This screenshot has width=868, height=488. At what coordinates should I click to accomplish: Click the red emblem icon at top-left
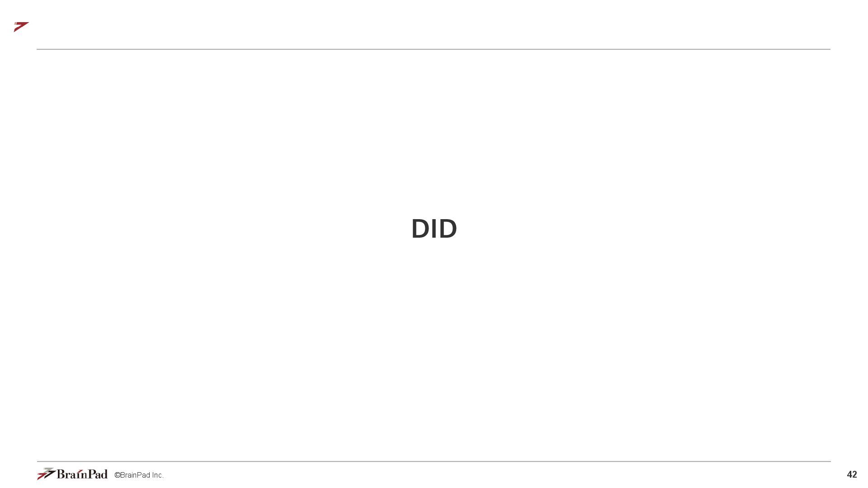pos(21,27)
